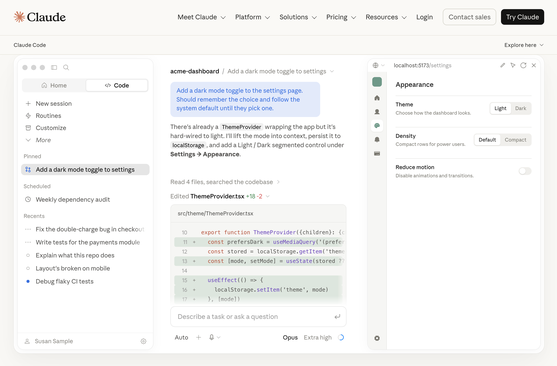Reload the localhost preview
Image resolution: width=557 pixels, height=366 pixels.
tap(523, 65)
